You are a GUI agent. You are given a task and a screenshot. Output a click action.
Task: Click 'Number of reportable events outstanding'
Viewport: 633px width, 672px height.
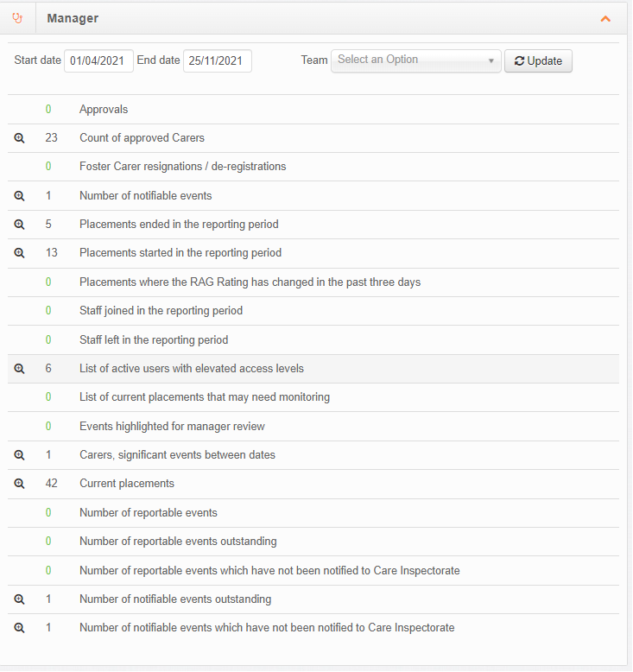point(178,542)
